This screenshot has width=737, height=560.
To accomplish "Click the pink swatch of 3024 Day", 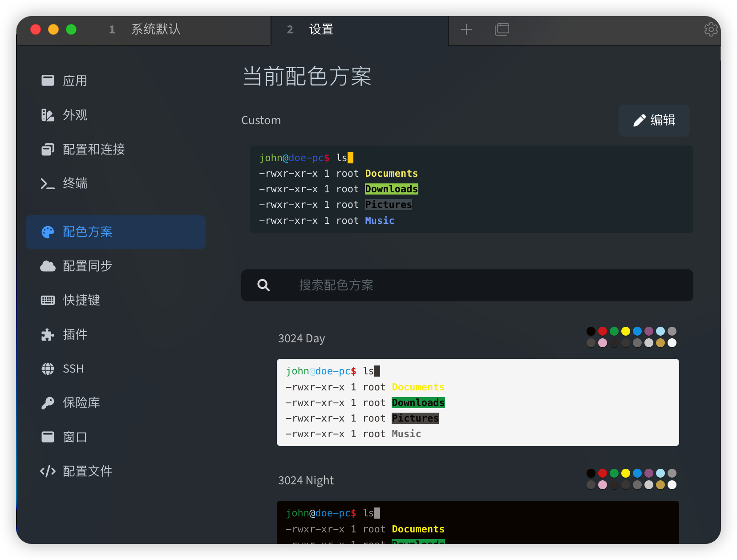I will pyautogui.click(x=603, y=343).
